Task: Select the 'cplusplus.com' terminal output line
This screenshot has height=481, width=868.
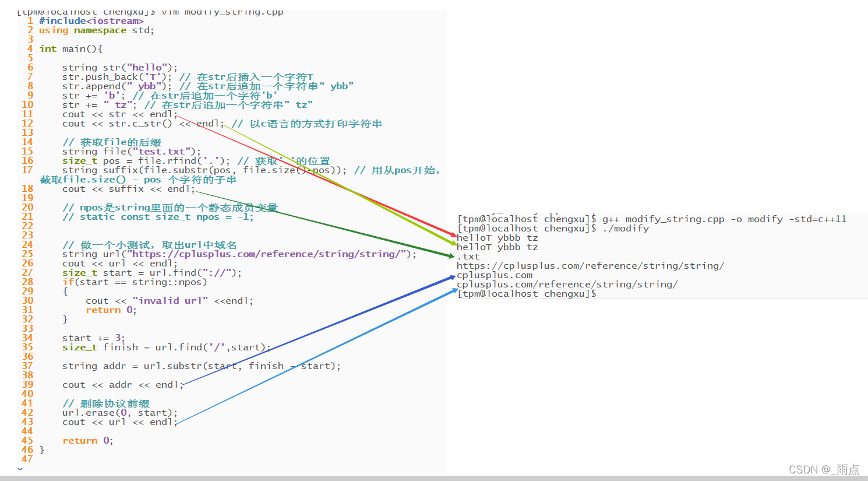Action: pyautogui.click(x=495, y=275)
